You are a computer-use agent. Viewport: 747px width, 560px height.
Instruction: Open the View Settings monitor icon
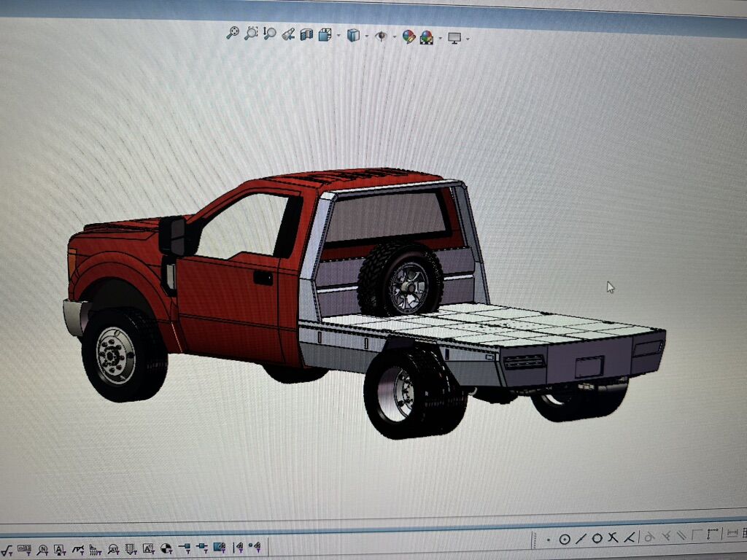click(455, 37)
